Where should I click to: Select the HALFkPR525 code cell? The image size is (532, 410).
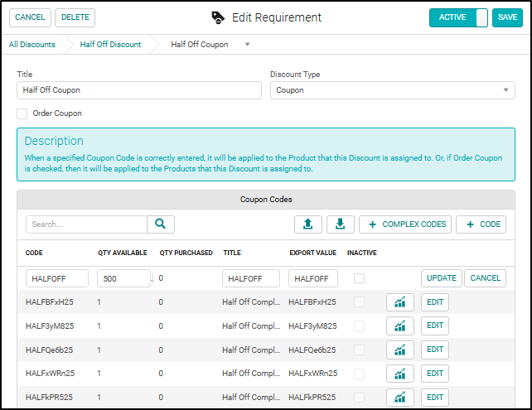click(x=49, y=398)
